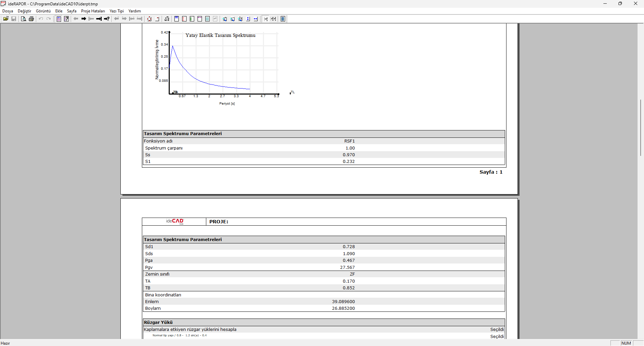This screenshot has width=644, height=346.
Task: Open the Sayfa menu
Action: point(72,11)
